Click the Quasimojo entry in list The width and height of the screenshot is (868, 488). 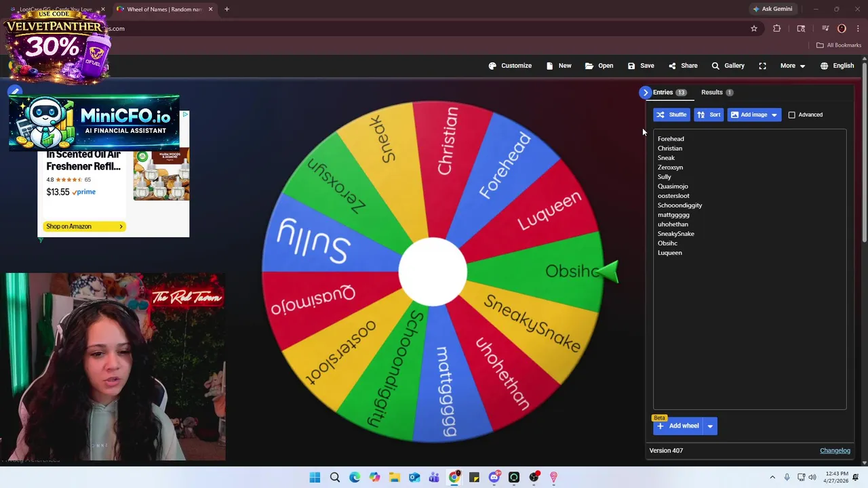(673, 186)
